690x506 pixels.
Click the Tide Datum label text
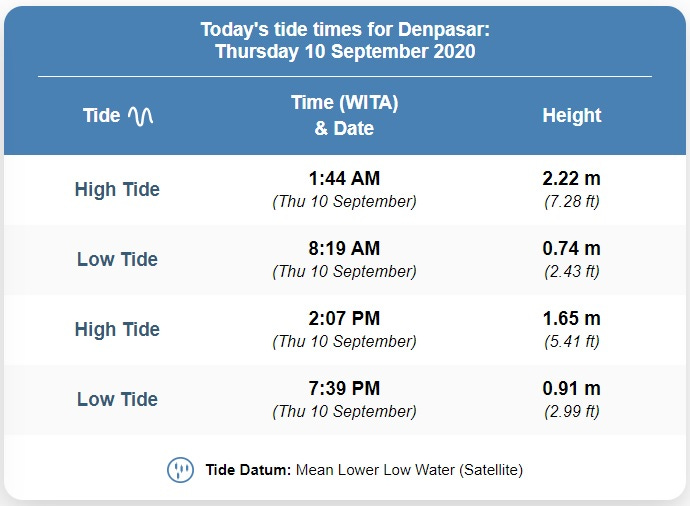click(x=248, y=470)
